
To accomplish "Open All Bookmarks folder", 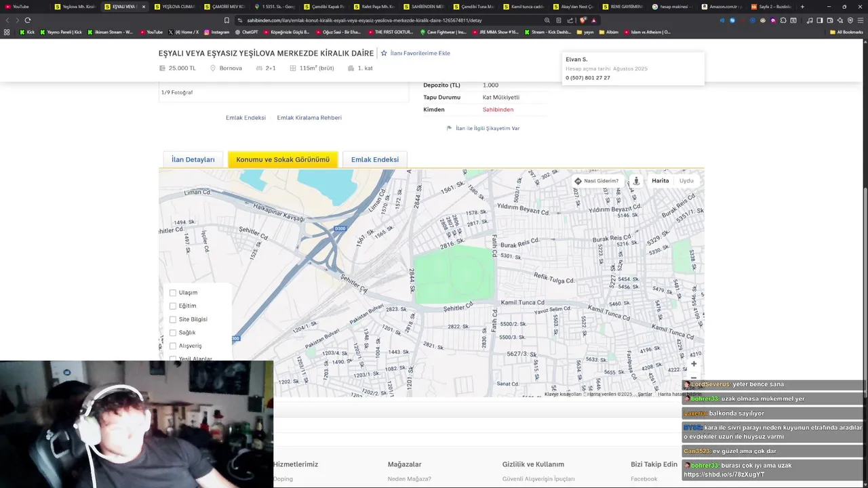I will tap(846, 32).
